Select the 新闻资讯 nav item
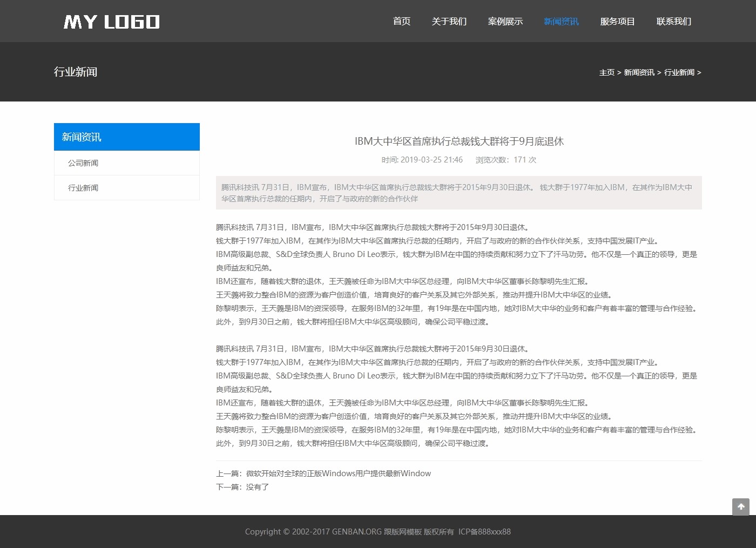Screen dimensions: 756x548 [x=562, y=22]
